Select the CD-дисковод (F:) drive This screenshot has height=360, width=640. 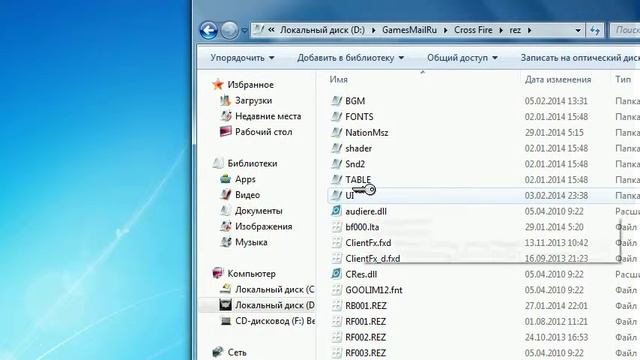coord(275,321)
